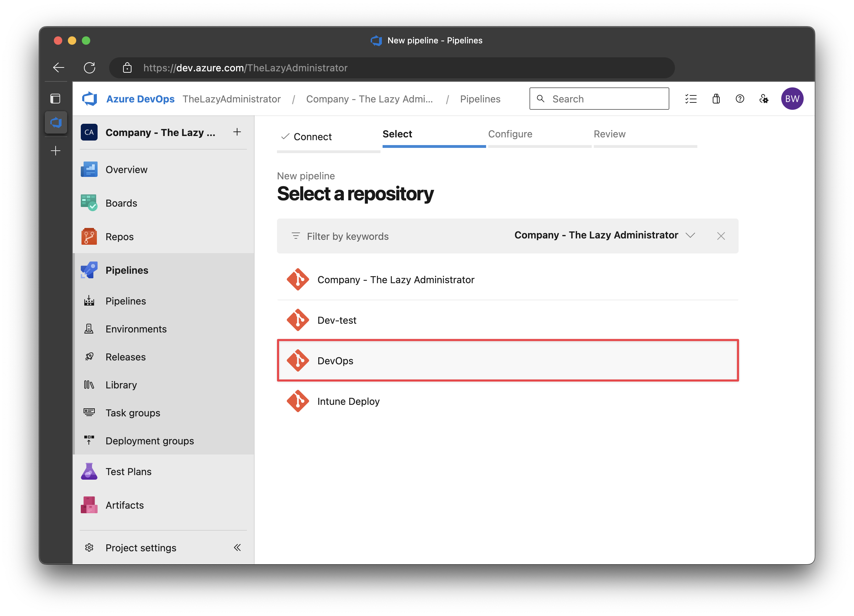Clear the filter with X button
Image resolution: width=854 pixels, height=616 pixels.
[721, 236]
